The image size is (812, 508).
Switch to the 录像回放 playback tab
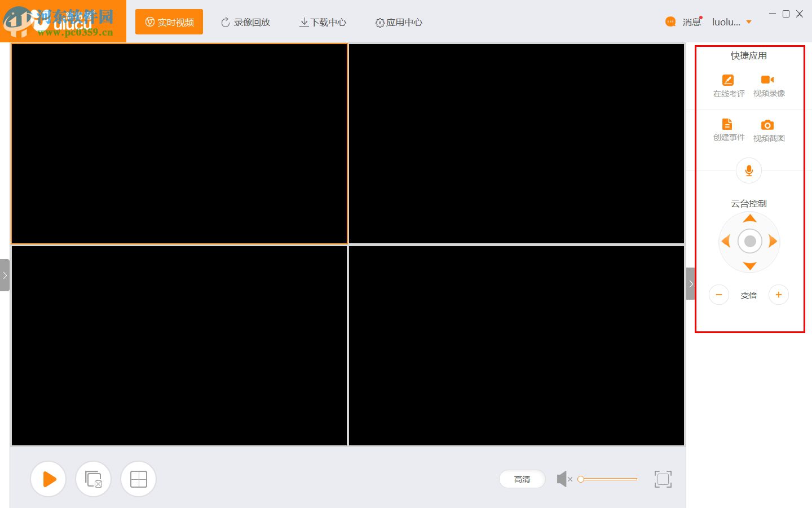(245, 22)
